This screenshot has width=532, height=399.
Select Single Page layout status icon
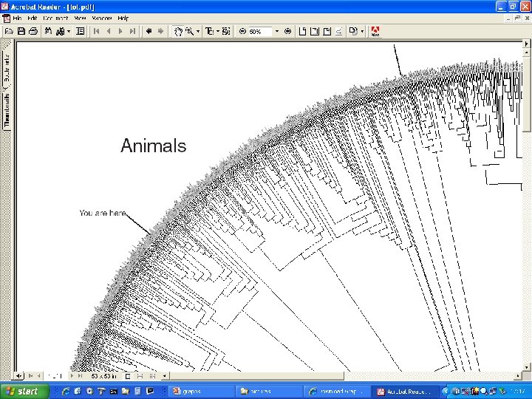(128, 375)
